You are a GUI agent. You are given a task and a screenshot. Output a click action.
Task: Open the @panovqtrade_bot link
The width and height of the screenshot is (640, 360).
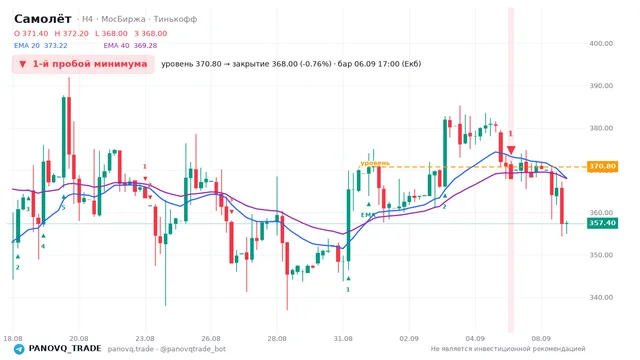click(193, 349)
